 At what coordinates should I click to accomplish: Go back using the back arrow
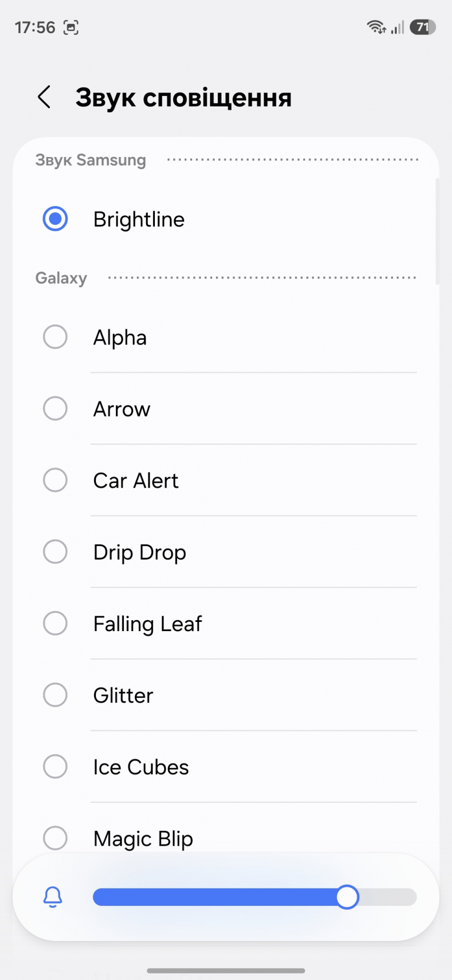[44, 98]
